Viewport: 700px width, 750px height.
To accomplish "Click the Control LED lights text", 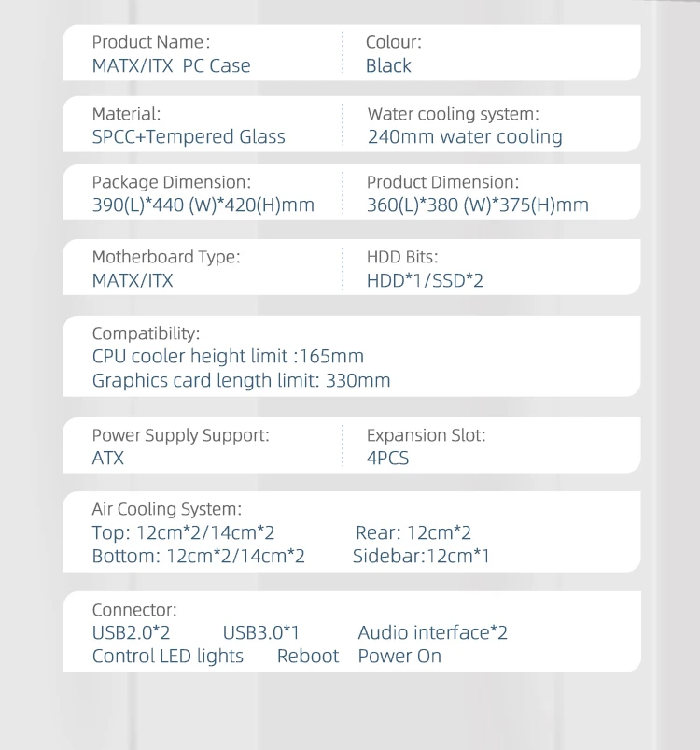I will coord(168,657).
